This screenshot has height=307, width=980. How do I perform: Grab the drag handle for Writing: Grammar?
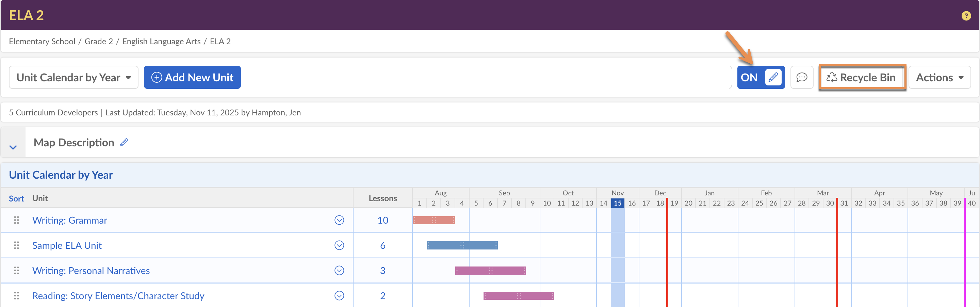tap(16, 220)
